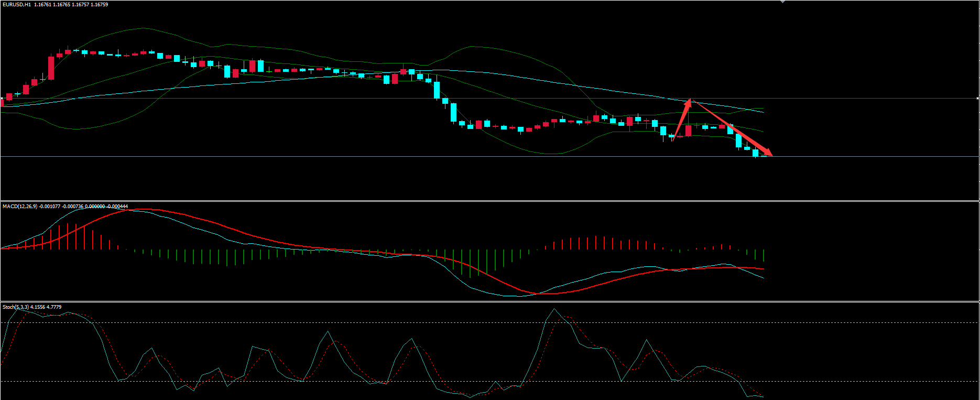The image size is (980, 400).
Task: Click the left end handle of upper horizontal line
Action: [x=2, y=98]
